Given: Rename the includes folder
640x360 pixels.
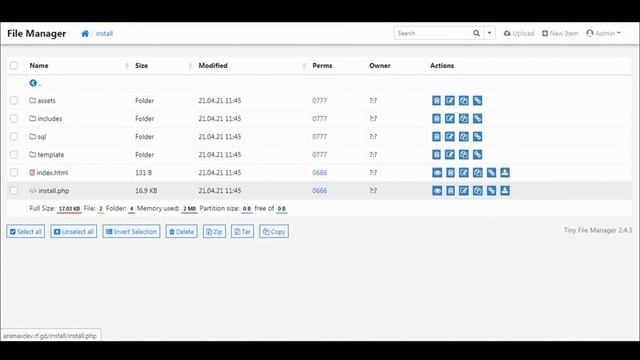Looking at the screenshot, I should [450, 118].
